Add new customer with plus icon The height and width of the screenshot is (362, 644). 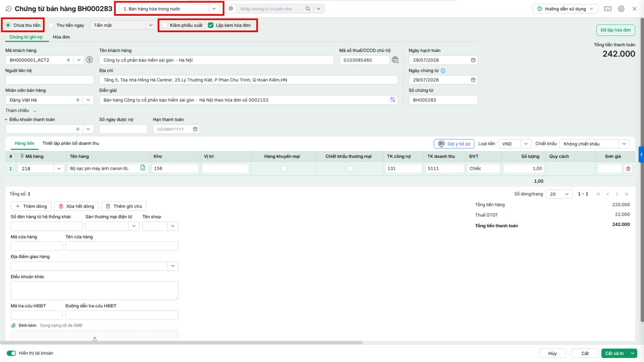click(x=68, y=60)
